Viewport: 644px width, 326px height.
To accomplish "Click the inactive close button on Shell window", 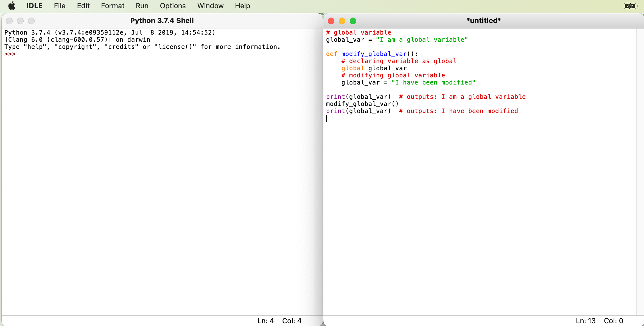I will point(9,21).
